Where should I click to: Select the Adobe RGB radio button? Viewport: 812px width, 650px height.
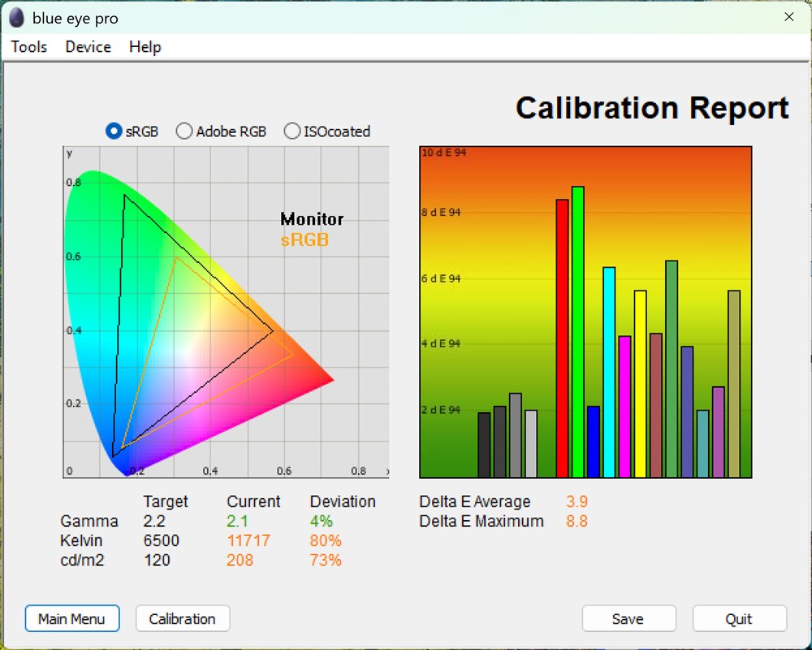coord(184,131)
